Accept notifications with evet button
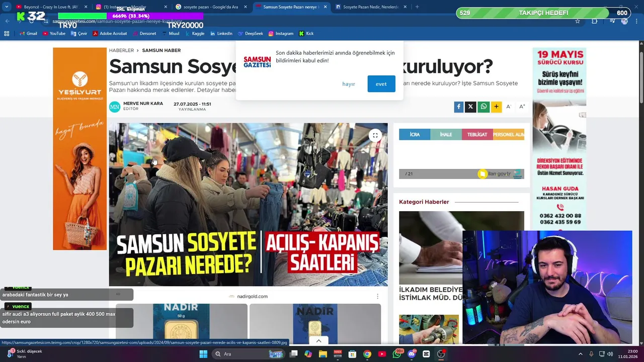644x362 pixels. [381, 84]
